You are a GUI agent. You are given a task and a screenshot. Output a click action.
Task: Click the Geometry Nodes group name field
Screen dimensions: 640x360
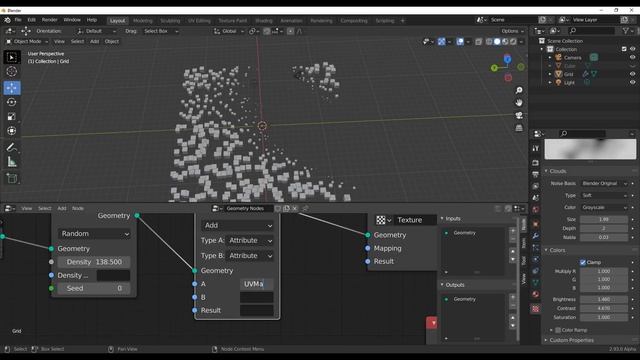(x=248, y=209)
